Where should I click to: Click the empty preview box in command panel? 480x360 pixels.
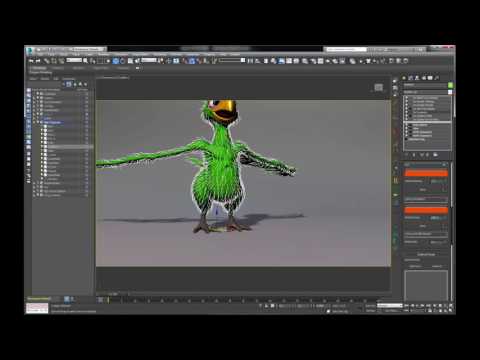(426, 285)
